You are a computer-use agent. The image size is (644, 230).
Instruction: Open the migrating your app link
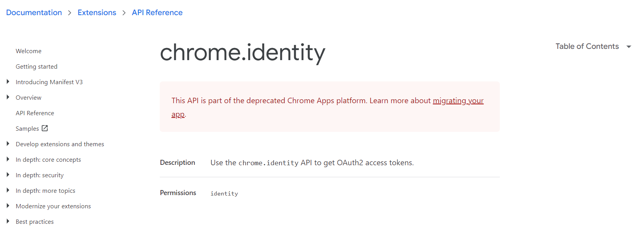[458, 100]
